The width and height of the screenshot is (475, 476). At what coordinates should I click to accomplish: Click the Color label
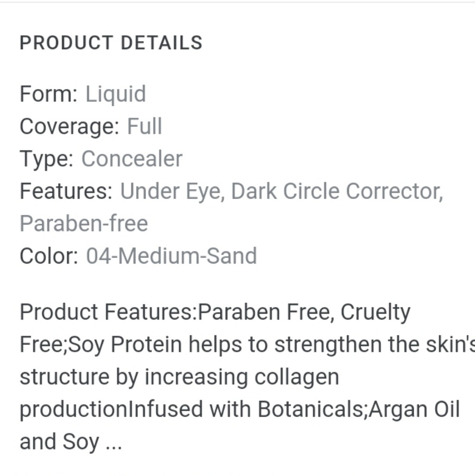point(49,256)
